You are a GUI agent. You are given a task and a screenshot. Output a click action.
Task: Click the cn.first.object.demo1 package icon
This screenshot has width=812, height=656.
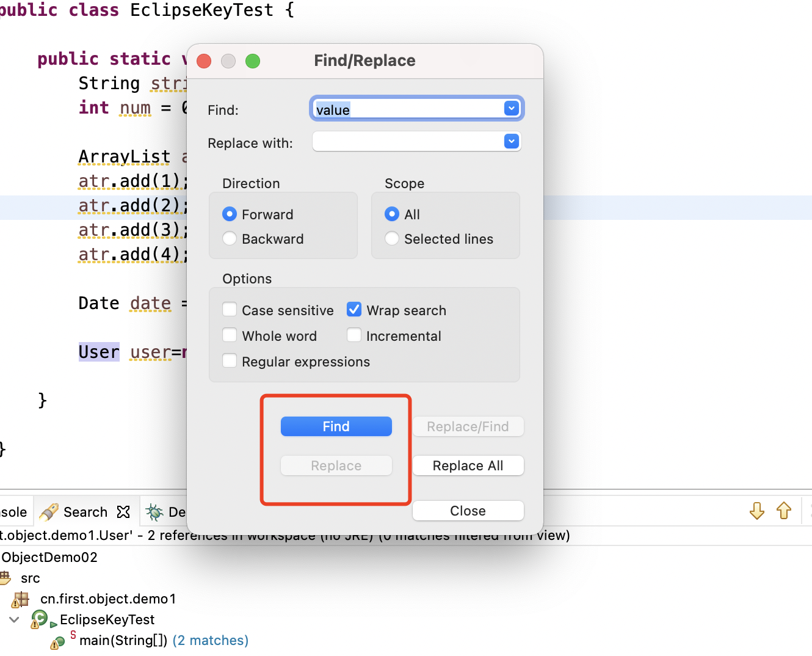pyautogui.click(x=21, y=599)
